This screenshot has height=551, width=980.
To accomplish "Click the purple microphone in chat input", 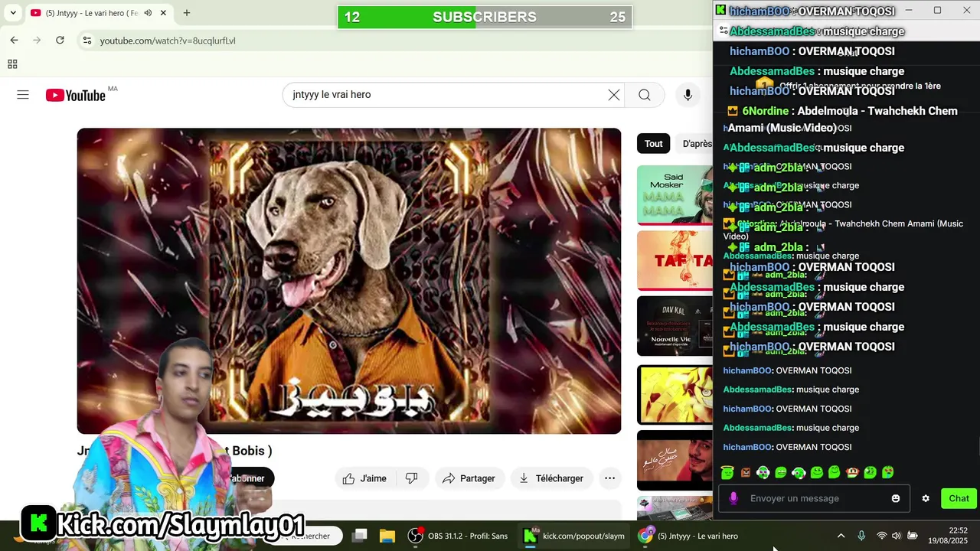I will pyautogui.click(x=733, y=498).
